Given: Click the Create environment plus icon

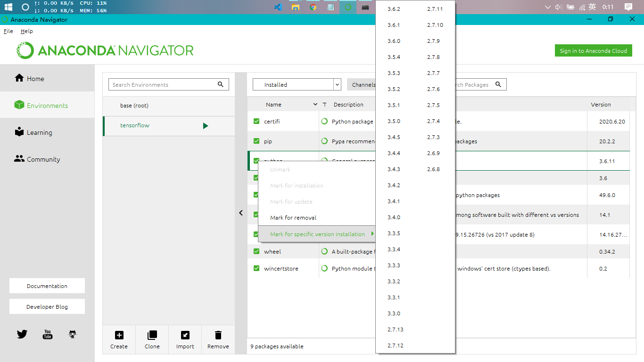Looking at the screenshot, I should click(x=119, y=335).
